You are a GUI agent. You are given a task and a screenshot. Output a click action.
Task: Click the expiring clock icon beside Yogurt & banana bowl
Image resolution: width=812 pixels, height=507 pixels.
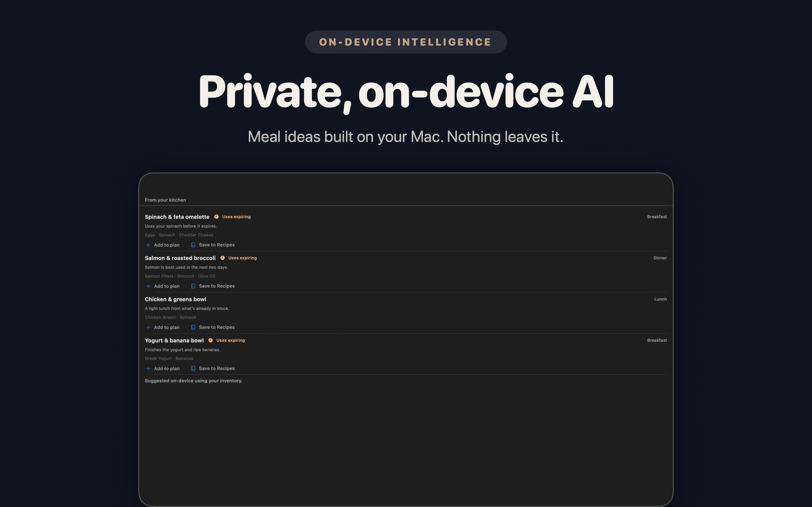[211, 340]
